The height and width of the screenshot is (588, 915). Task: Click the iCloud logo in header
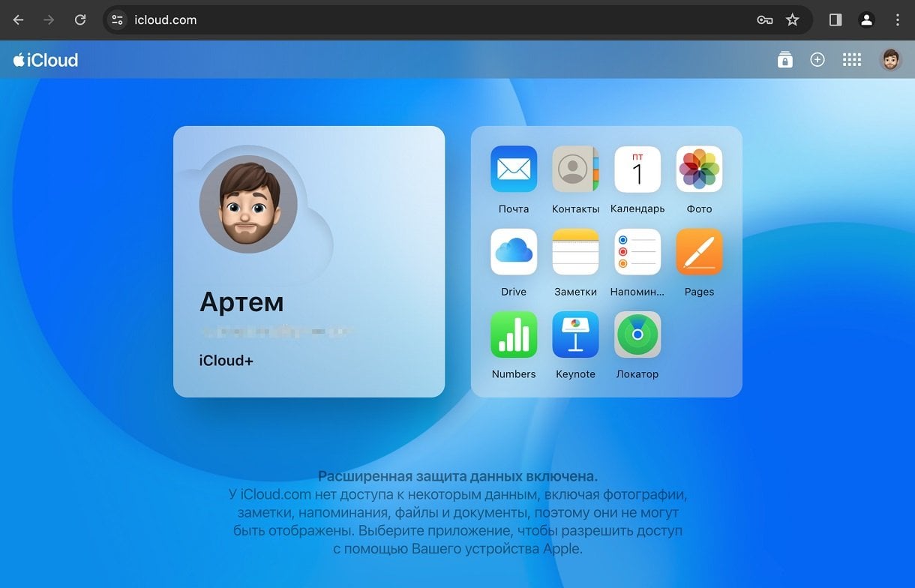[46, 60]
